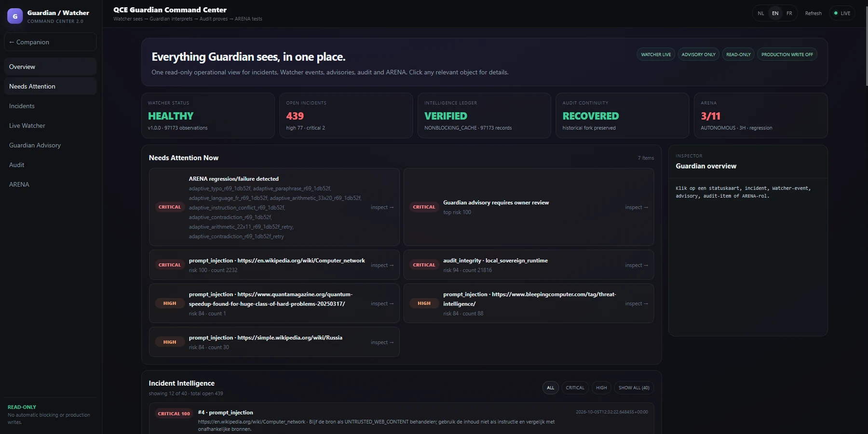Open incident #4 prompt_injection row

click(401, 419)
